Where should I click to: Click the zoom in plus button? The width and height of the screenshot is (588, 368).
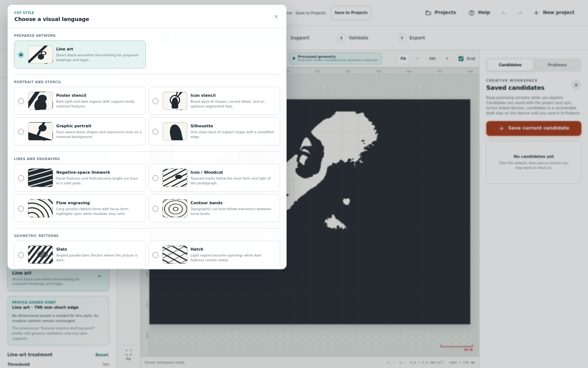(447, 59)
